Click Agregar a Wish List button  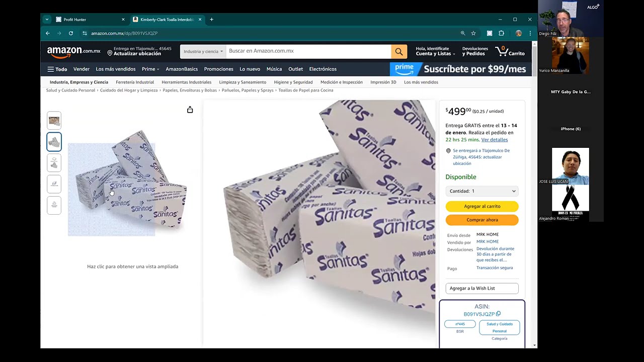482,288
